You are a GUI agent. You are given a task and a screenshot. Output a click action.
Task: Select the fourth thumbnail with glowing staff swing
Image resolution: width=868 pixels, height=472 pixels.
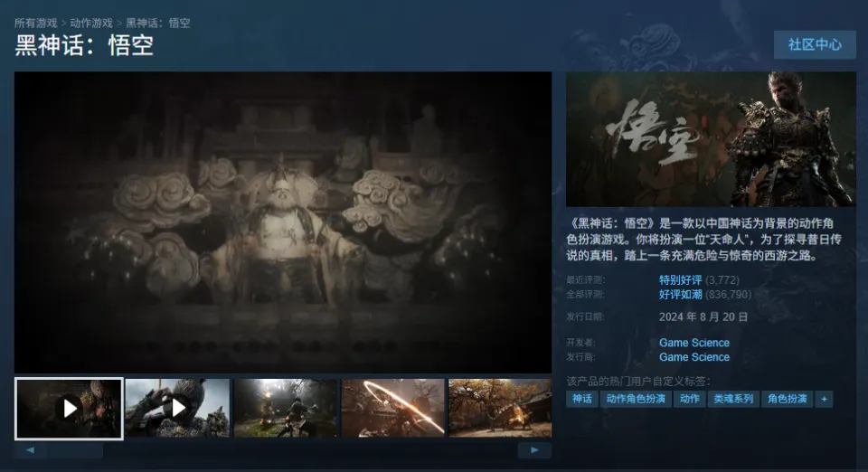393,409
